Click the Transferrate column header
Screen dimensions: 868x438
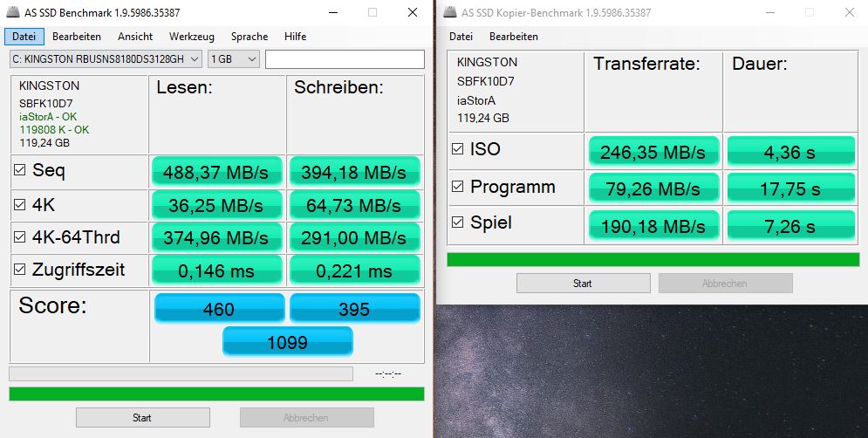[646, 64]
